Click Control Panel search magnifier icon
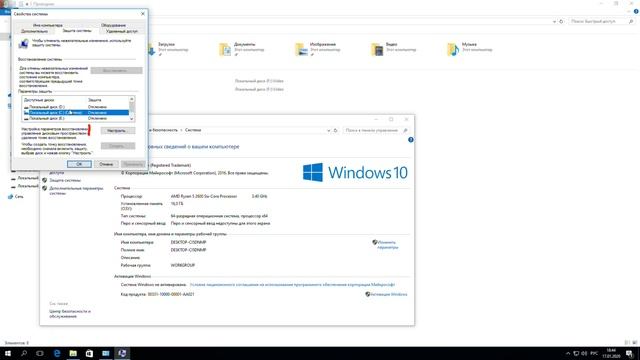The height and width of the screenshot is (360, 640). [405, 130]
